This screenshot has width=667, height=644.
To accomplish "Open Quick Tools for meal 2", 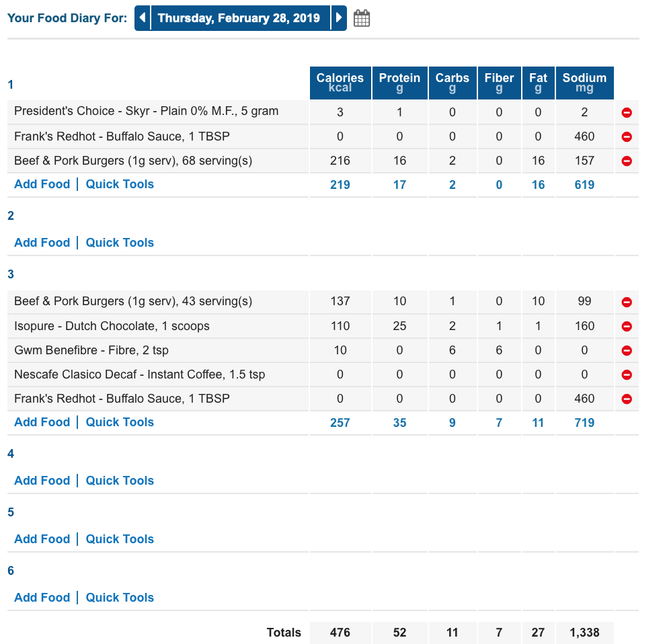I will point(120,243).
